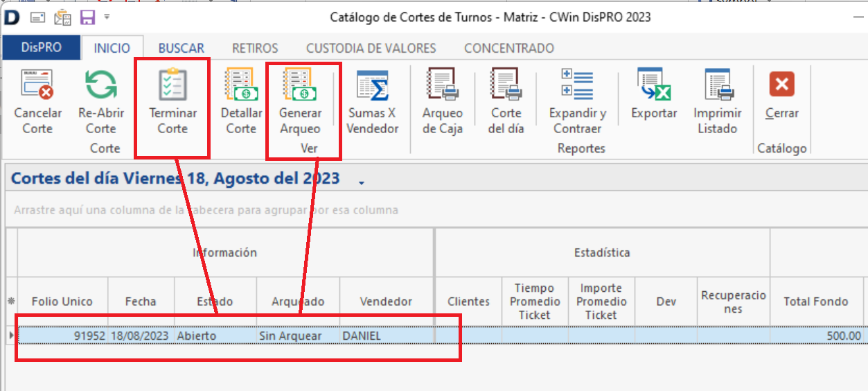The height and width of the screenshot is (391, 868).
Task: Click the Tiempo Promedio Ticket header
Action: (x=535, y=302)
